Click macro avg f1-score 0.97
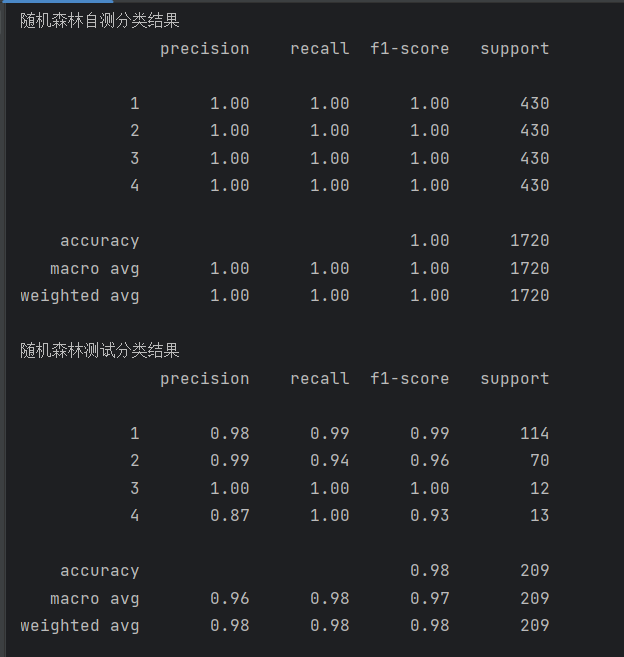The height and width of the screenshot is (657, 624). click(x=430, y=599)
